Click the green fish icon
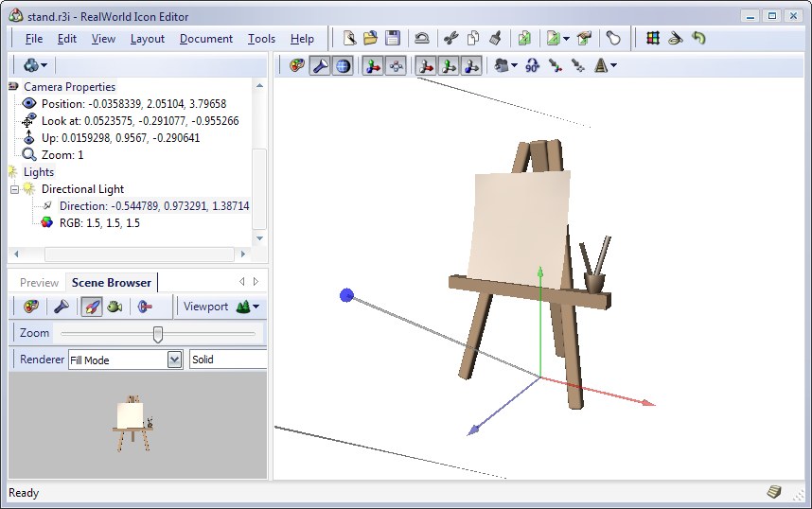 coord(115,307)
